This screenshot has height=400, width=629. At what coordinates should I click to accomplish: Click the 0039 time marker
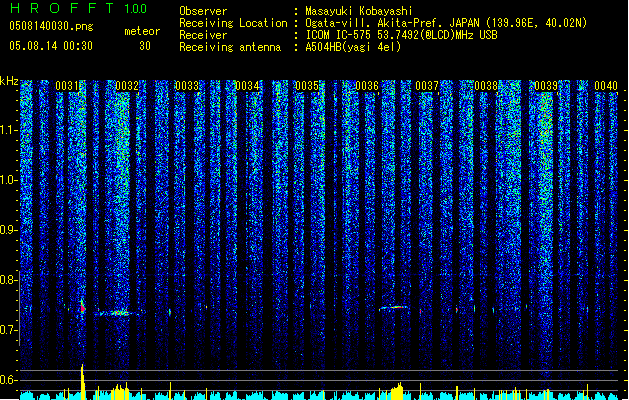pyautogui.click(x=546, y=86)
